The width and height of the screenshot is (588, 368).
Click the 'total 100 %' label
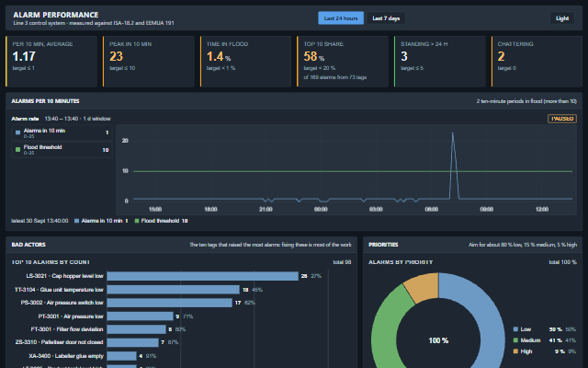pos(563,262)
